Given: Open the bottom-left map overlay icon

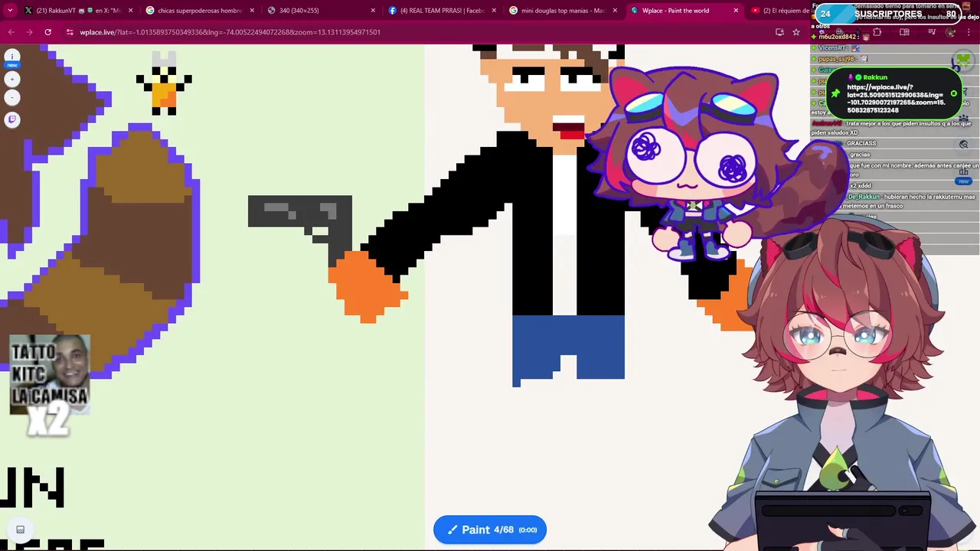Looking at the screenshot, I should pyautogui.click(x=21, y=530).
